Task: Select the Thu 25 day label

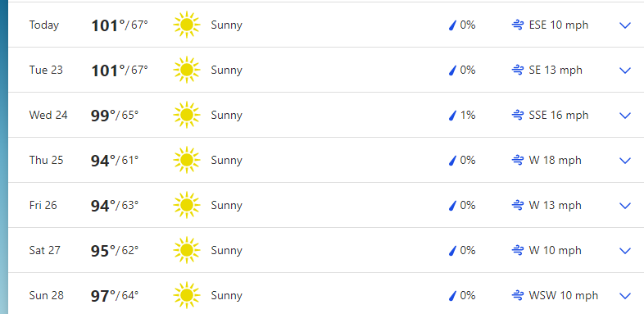Action: pyautogui.click(x=47, y=160)
